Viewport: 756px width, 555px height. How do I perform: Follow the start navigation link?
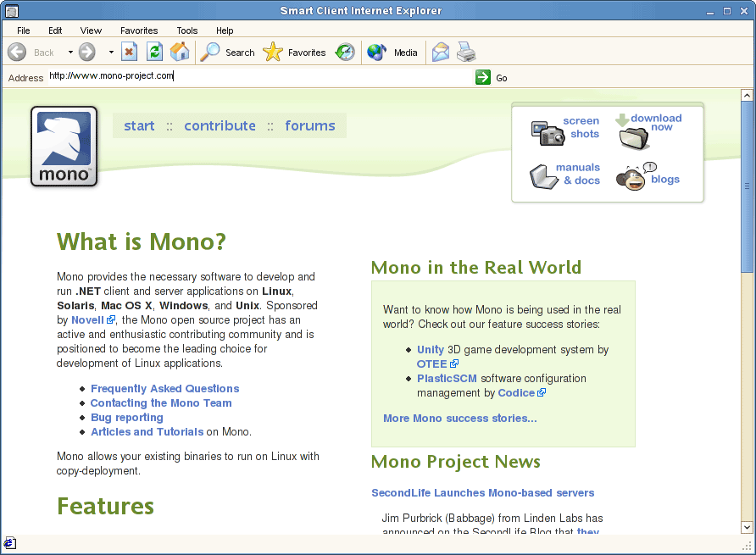tap(139, 126)
